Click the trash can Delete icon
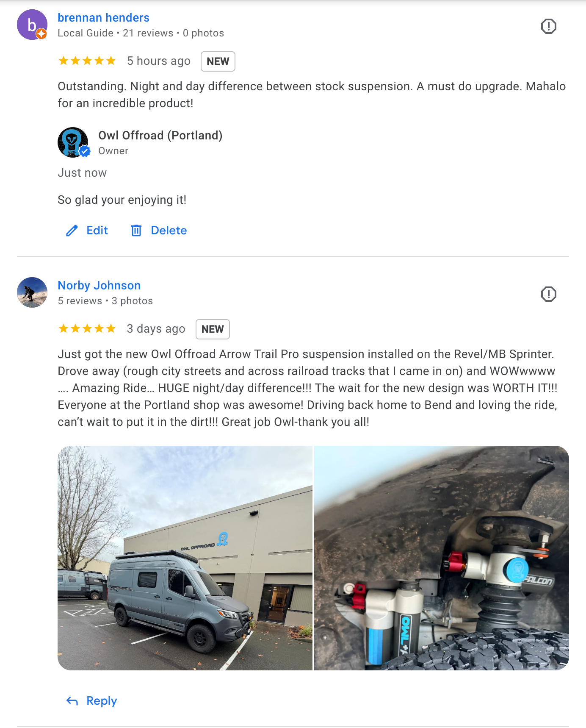The image size is (586, 728). (136, 231)
